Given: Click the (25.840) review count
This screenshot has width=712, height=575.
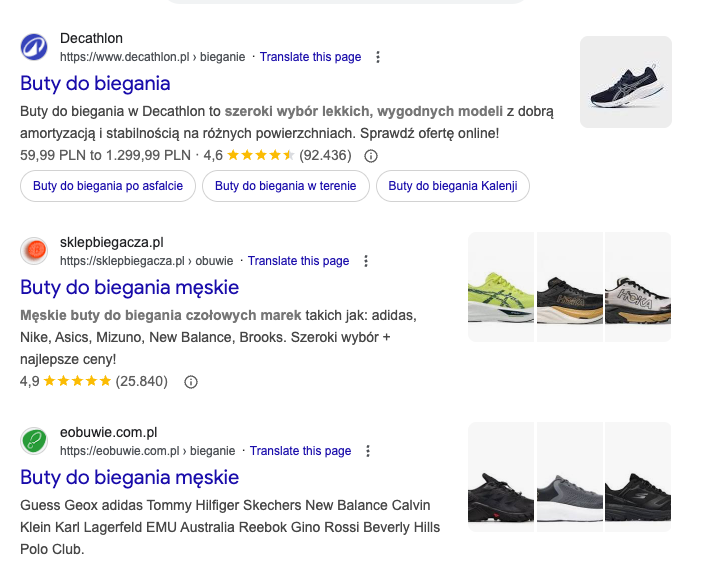Looking at the screenshot, I should coord(142,382).
